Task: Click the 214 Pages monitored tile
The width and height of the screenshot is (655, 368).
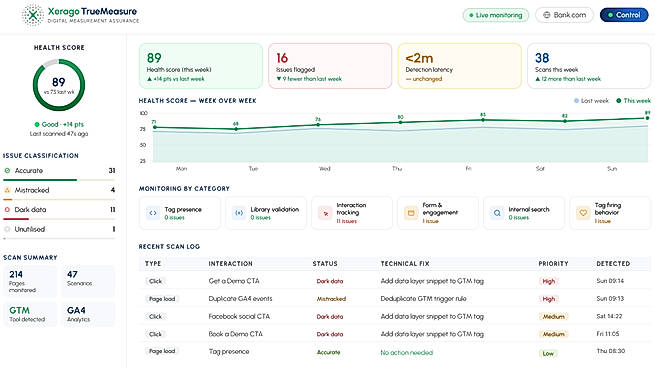Action: pos(30,281)
